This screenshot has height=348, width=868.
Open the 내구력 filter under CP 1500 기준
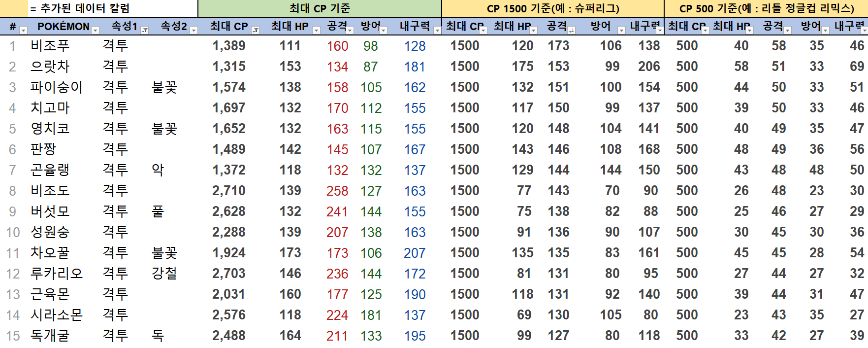coord(660,31)
